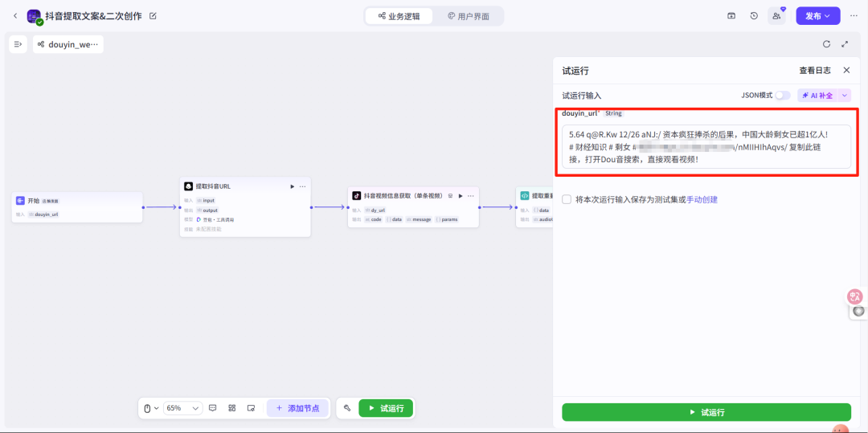The height and width of the screenshot is (433, 868).
Task: Click the AI 补全 button
Action: click(x=817, y=95)
